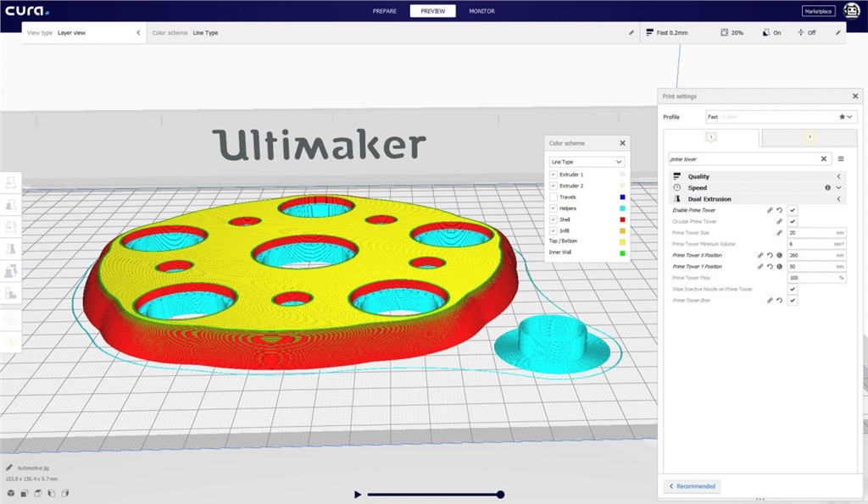Clear the 'prime tower' search text
The height and width of the screenshot is (504, 868).
point(824,158)
